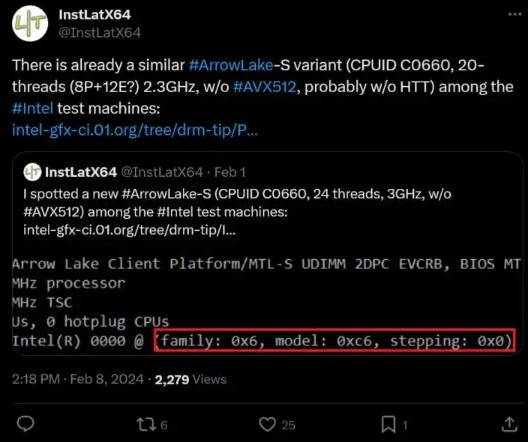The image size is (528, 442).
Task: Open the terminal log image thumbnail
Action: click(267, 303)
